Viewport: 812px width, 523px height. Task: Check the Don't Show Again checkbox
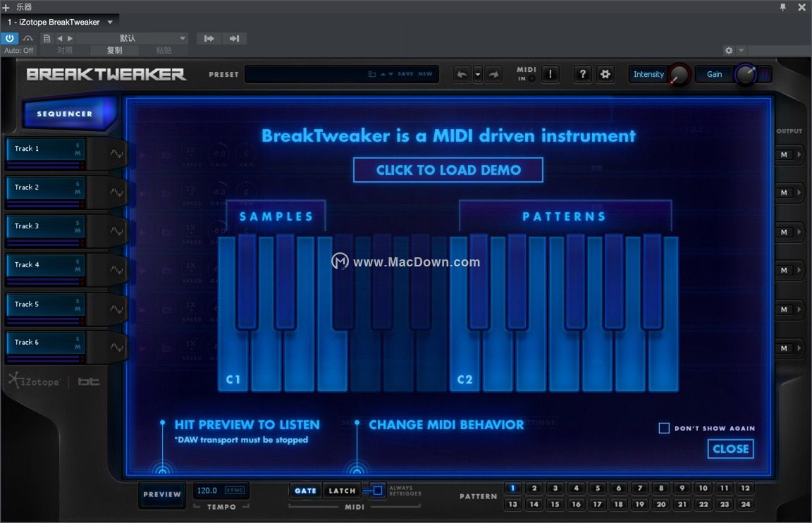[x=664, y=429]
